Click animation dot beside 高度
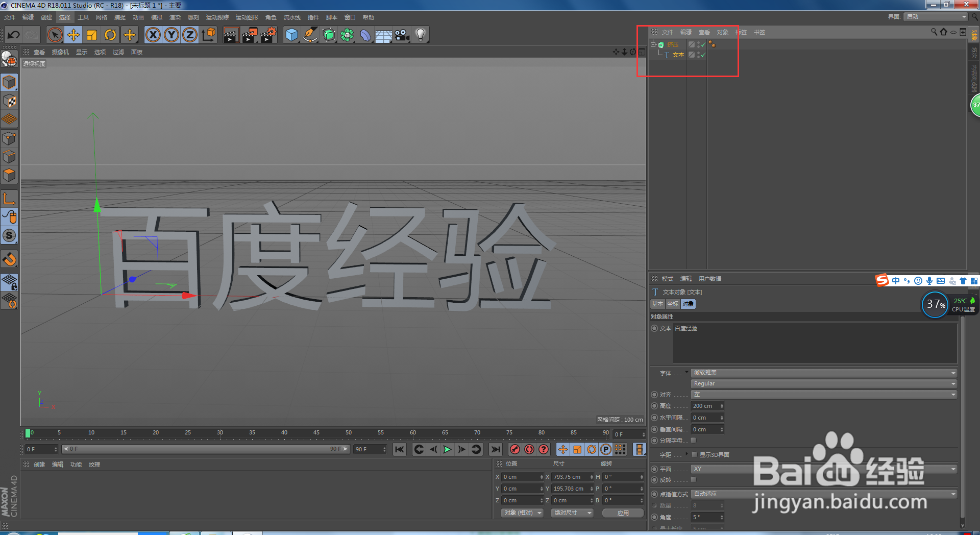The height and width of the screenshot is (535, 980). [x=654, y=406]
